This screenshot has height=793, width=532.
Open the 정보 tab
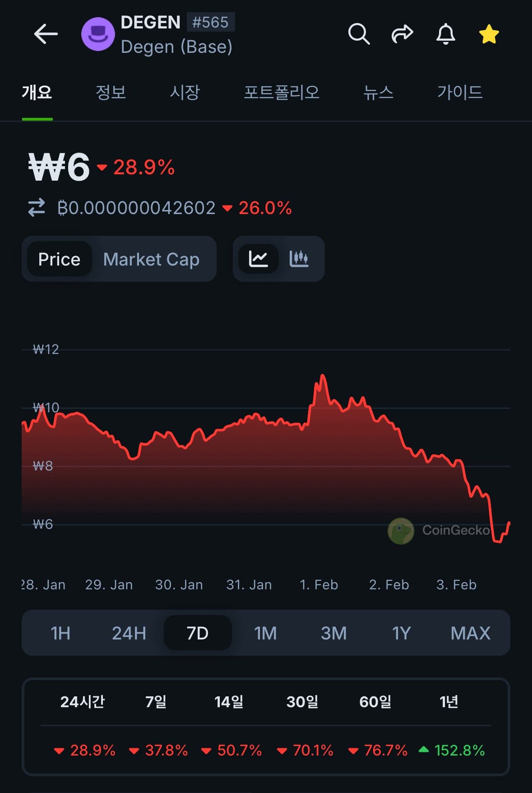click(x=111, y=93)
